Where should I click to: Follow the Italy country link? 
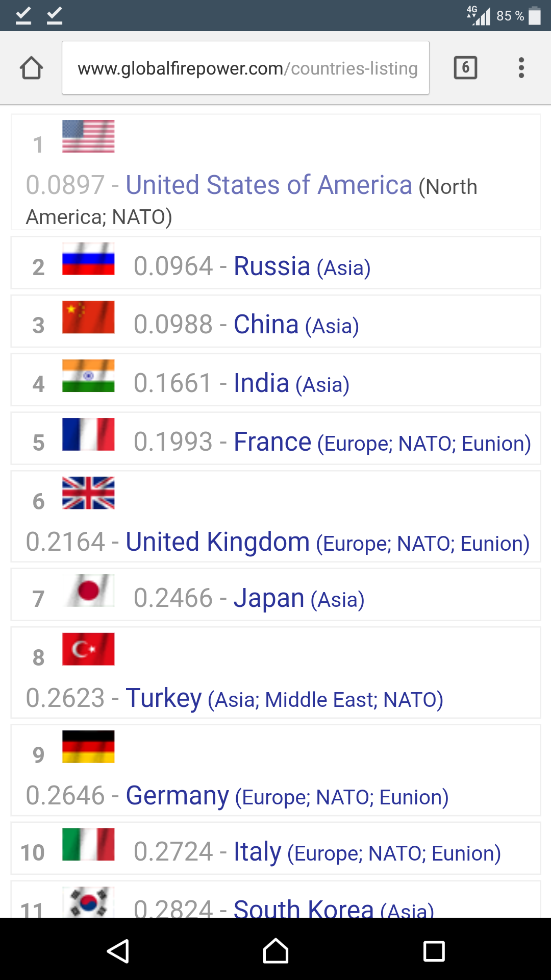[257, 852]
